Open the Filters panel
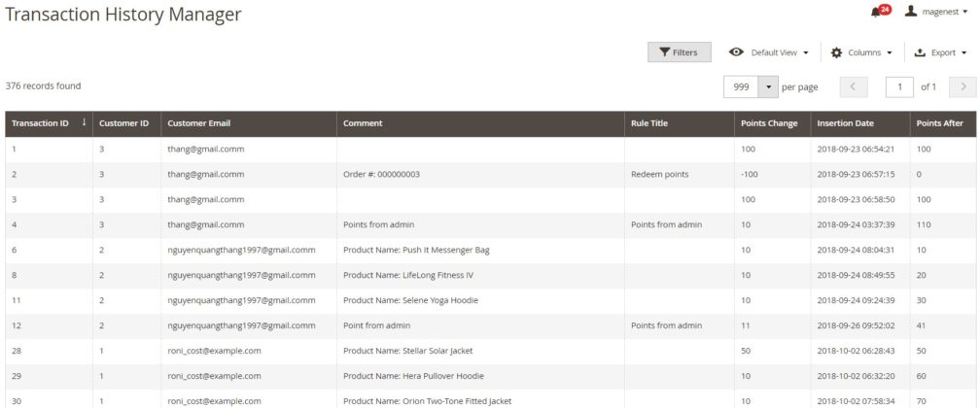 click(x=679, y=52)
